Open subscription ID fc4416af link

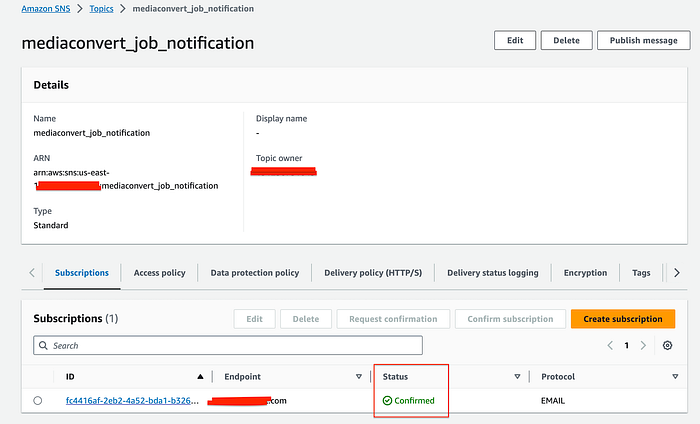(x=132, y=401)
